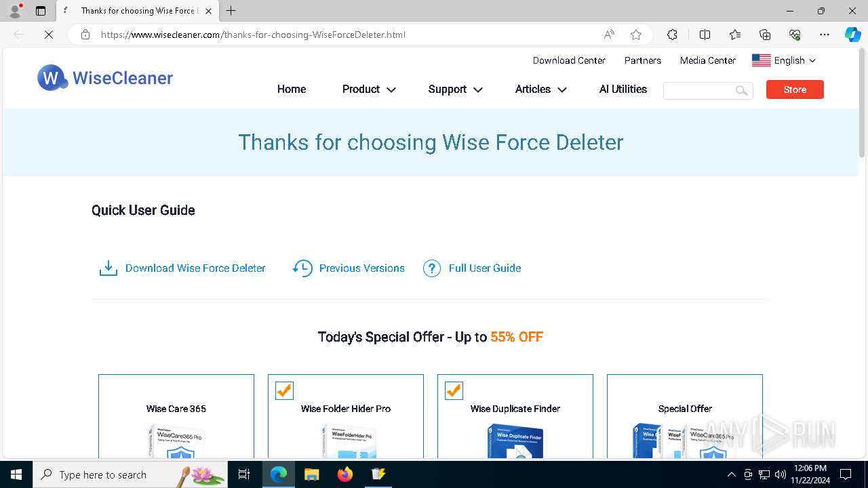
Task: Enter split screen view
Action: [x=705, y=35]
